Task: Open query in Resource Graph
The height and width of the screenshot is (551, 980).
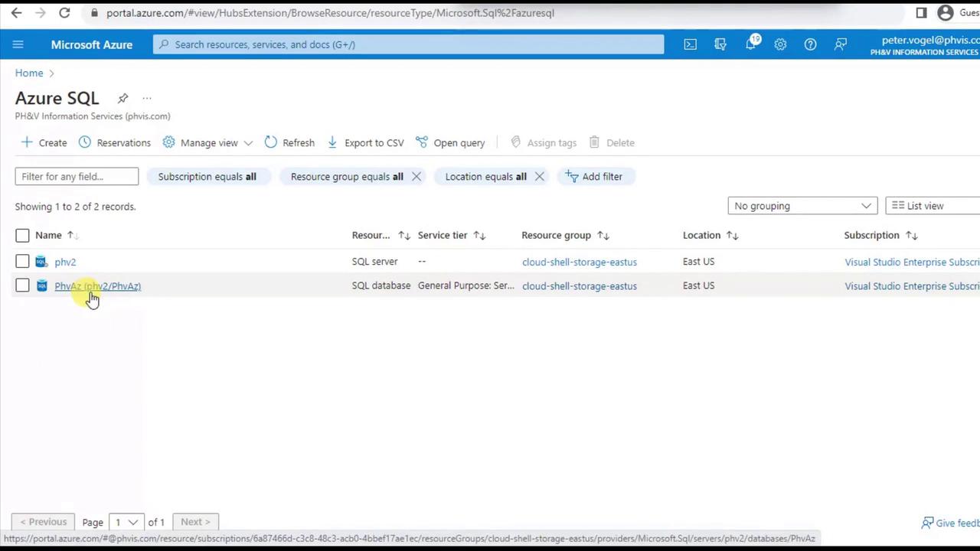Action: (x=450, y=143)
